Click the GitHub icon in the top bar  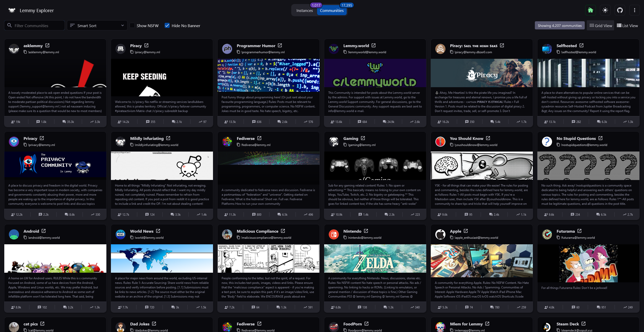tap(619, 10)
